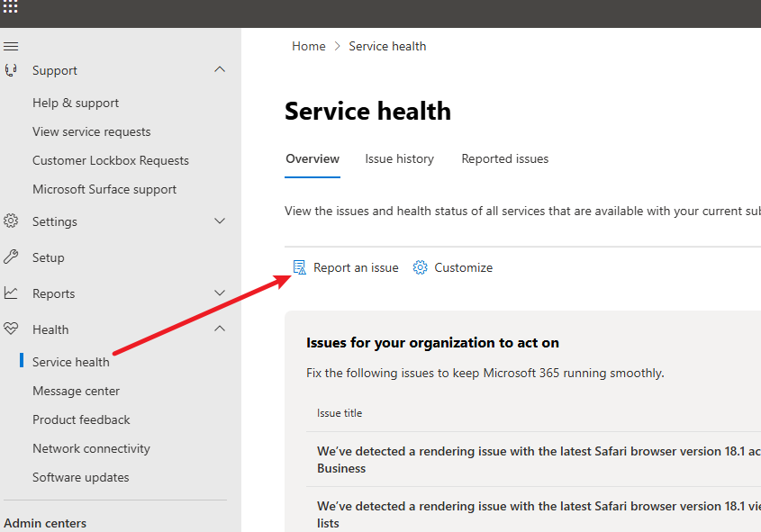This screenshot has height=532, width=761.
Task: Open Customer Lockbox Requests
Action: tap(111, 160)
